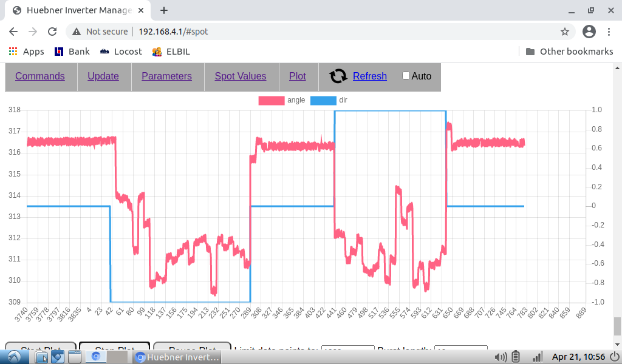Screen dimensions: 622x364
Task: Open the system start menu on taskbar
Action: pyautogui.click(x=13, y=357)
